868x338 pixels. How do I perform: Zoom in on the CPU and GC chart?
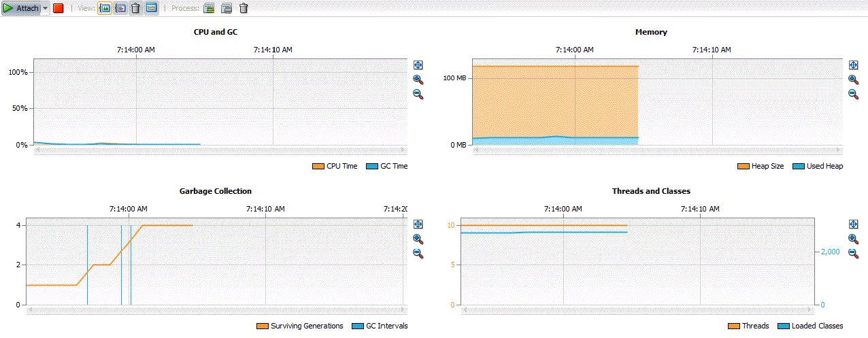coord(418,80)
